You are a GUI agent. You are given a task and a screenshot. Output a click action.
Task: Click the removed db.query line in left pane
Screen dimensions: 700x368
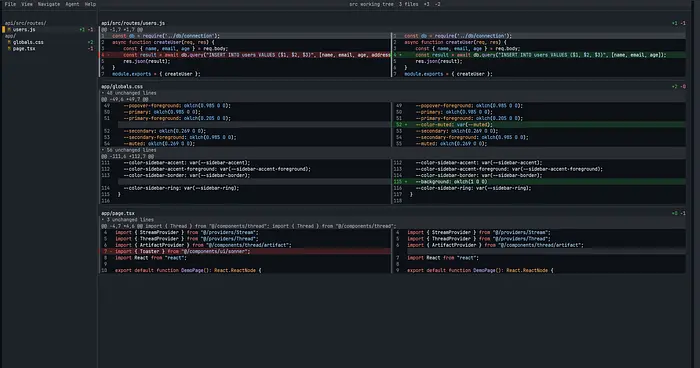coord(245,55)
